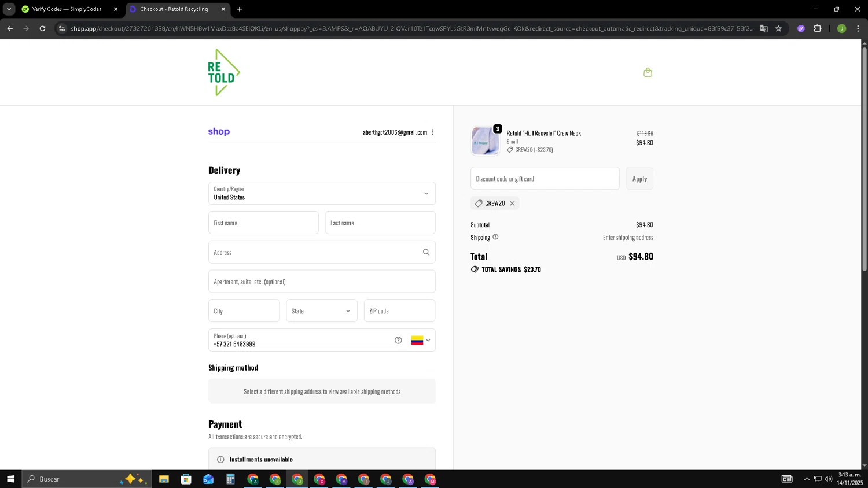Image resolution: width=868 pixels, height=488 pixels.
Task: Click the browser address bar URL
Action: pyautogui.click(x=412, y=28)
